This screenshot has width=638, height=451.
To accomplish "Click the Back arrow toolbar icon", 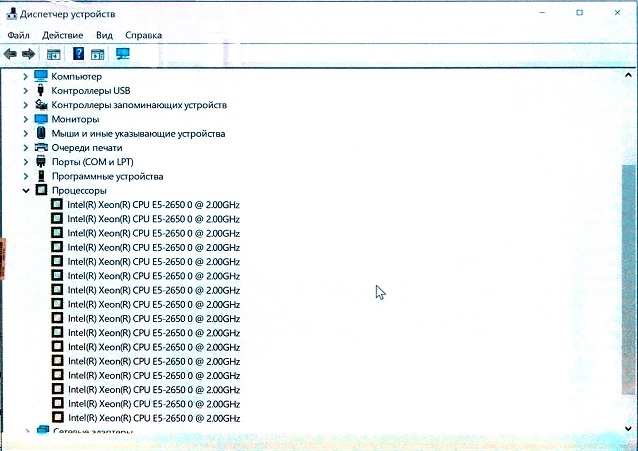I will (10, 54).
